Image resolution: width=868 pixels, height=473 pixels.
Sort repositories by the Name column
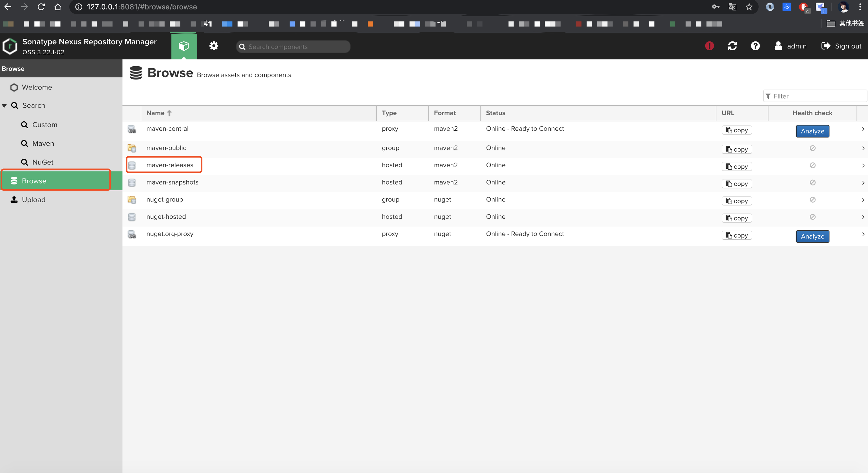155,113
